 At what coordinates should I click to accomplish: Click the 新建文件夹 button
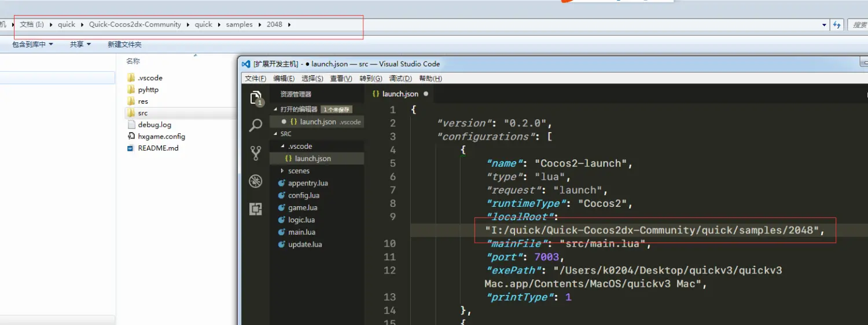(124, 44)
